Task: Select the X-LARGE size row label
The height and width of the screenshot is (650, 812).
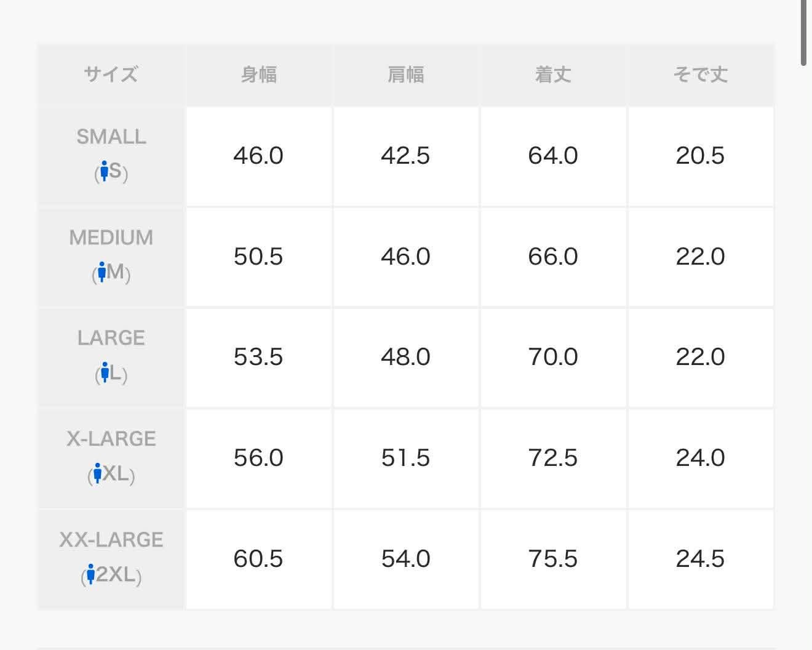Action: (x=111, y=439)
